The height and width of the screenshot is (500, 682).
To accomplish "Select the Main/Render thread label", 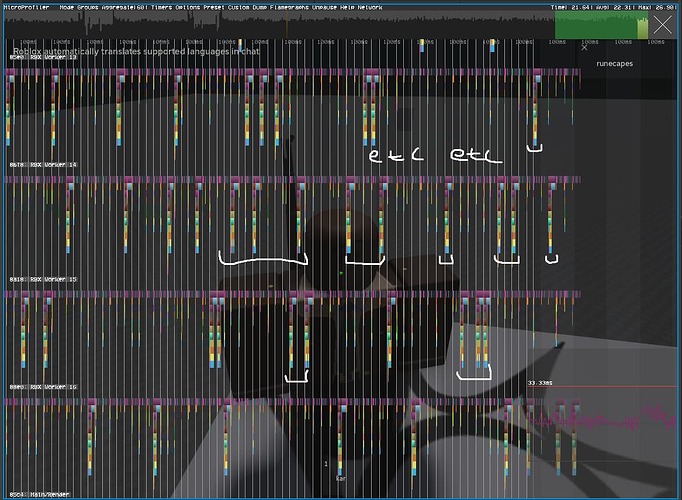I will [x=40, y=494].
